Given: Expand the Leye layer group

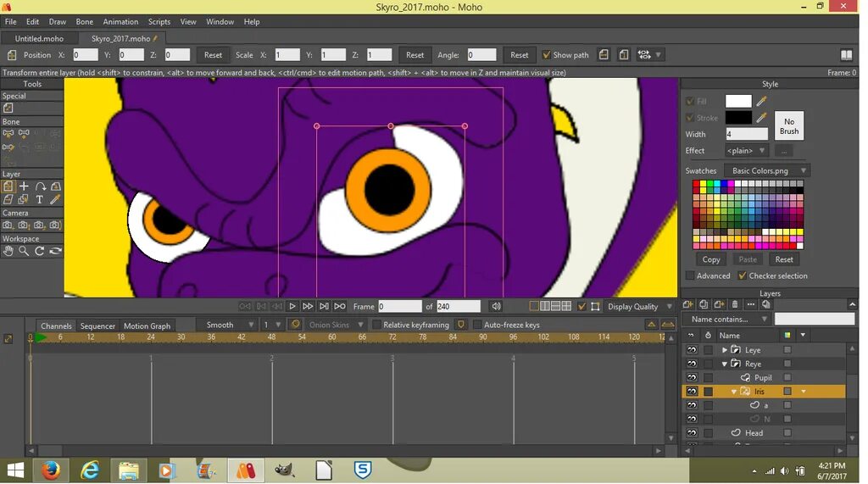Looking at the screenshot, I should tap(724, 350).
